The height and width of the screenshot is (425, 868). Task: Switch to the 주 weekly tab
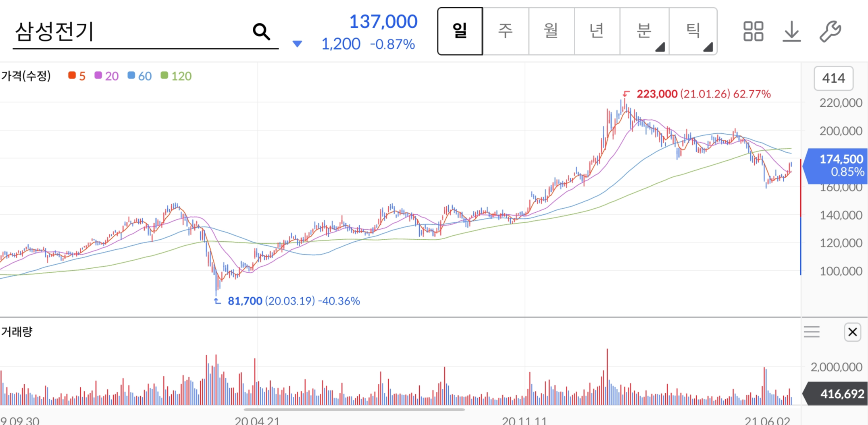[506, 31]
